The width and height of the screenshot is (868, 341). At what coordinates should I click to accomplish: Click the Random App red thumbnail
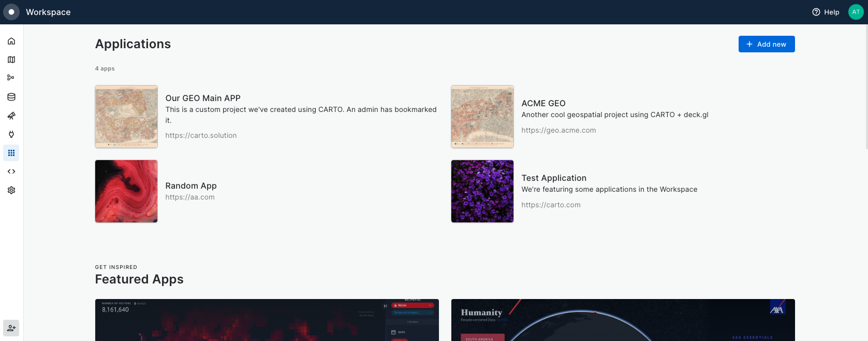point(126,191)
